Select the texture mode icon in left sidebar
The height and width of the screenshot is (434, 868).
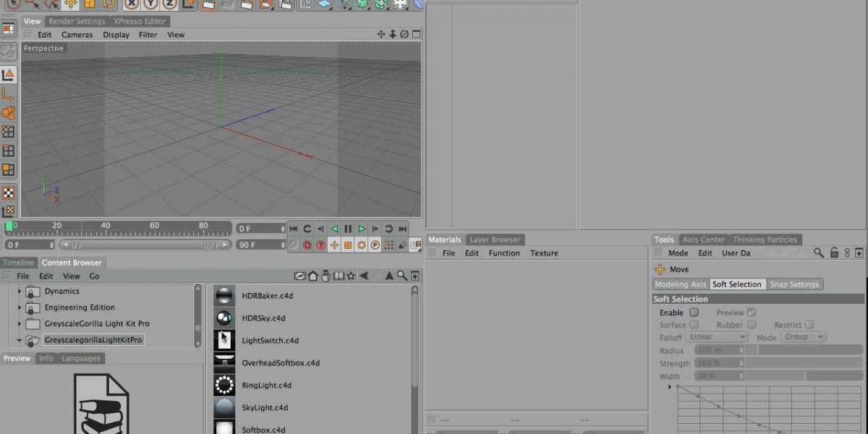(8, 192)
